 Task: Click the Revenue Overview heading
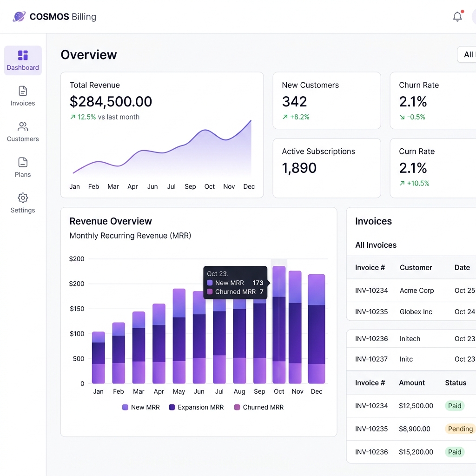coord(111,221)
